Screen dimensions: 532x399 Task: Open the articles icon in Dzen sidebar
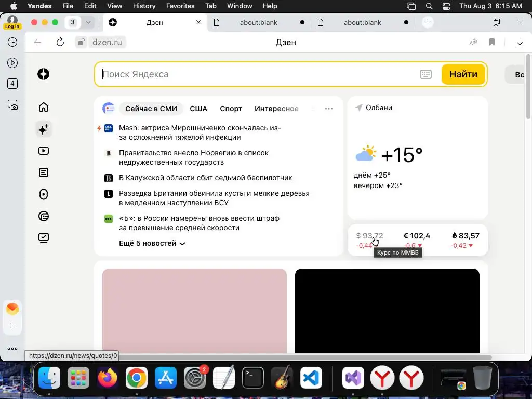click(44, 172)
